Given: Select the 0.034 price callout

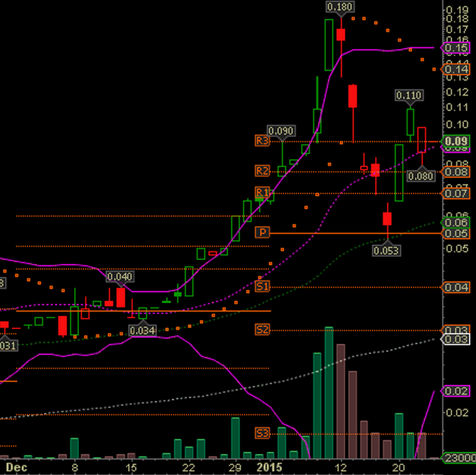Looking at the screenshot, I should click(142, 330).
